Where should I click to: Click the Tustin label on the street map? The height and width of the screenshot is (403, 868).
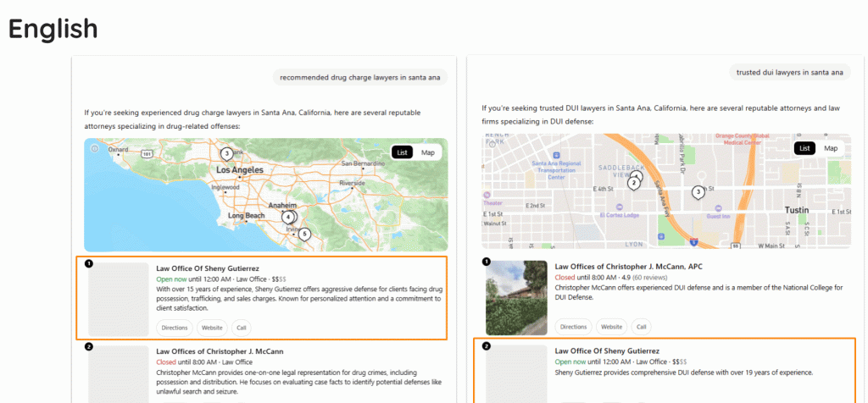(797, 210)
